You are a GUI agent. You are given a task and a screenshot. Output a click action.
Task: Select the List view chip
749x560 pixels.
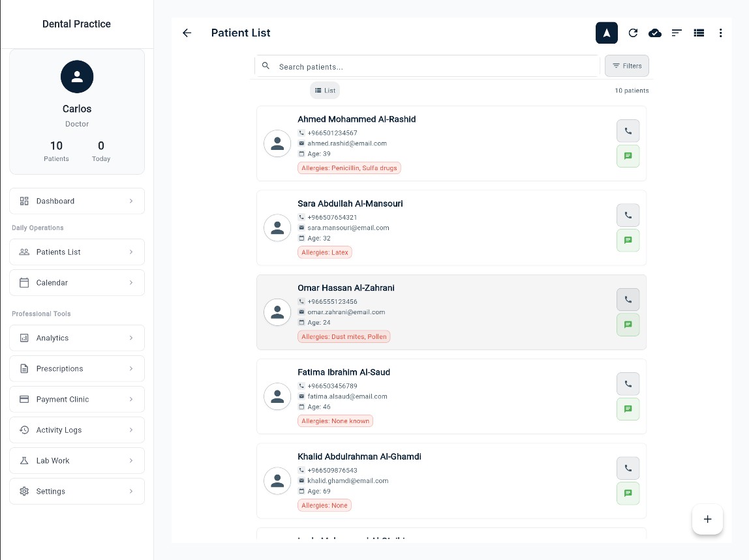click(325, 90)
